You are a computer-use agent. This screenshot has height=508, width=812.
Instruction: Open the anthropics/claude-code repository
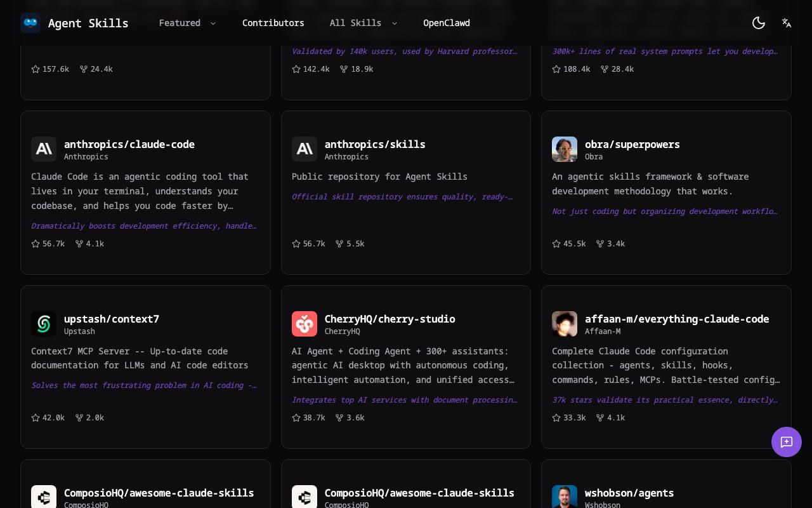[x=129, y=144]
